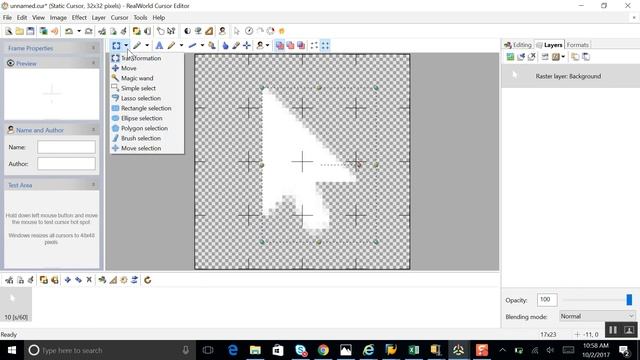Collapse the Preview panel
The width and height of the screenshot is (640, 360).
pos(93,63)
